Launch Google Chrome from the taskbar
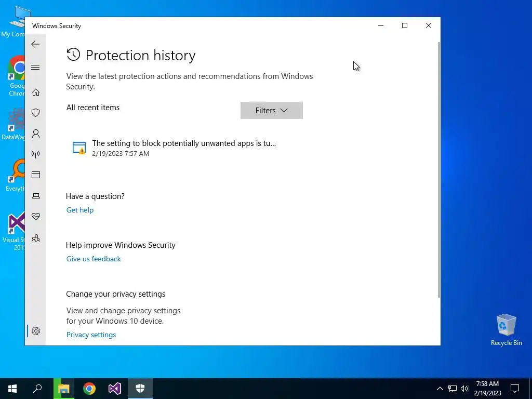 coord(89,389)
